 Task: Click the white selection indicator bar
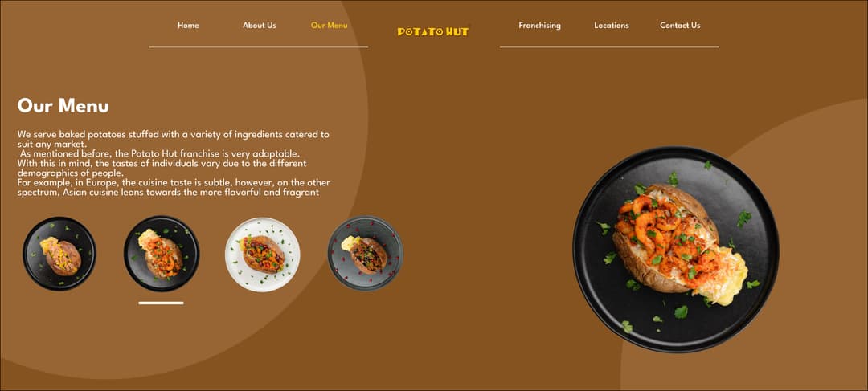pos(161,303)
